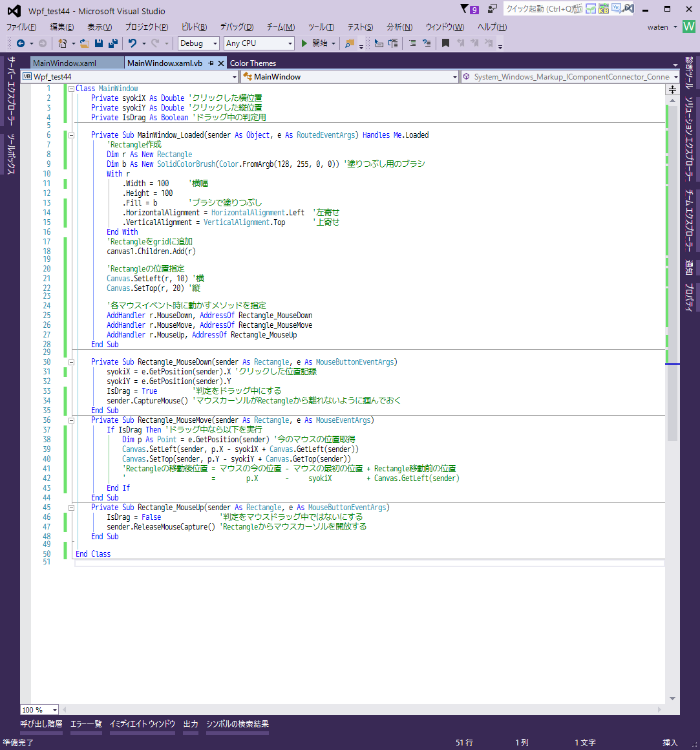Image resolution: width=700 pixels, height=750 pixels.
Task: Collapse the Rectangle_MouseDown sub outline
Action: [71, 362]
